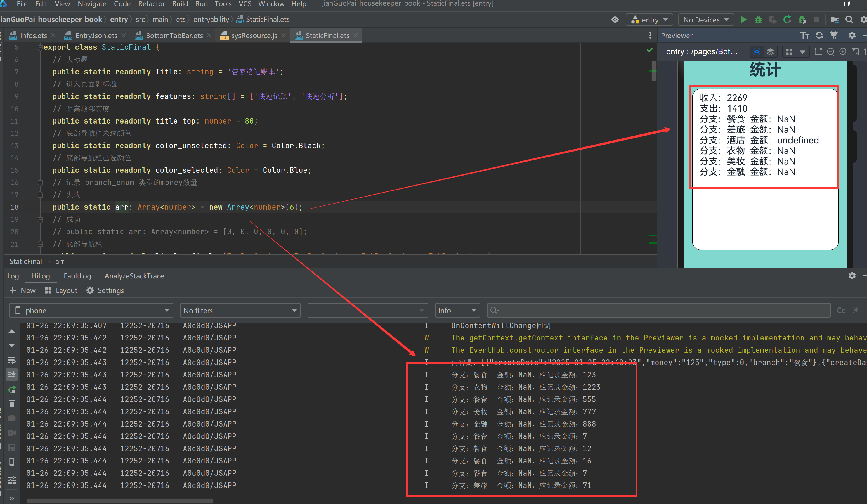
Task: Open the No filters dropdown in HiLog
Action: pos(240,310)
